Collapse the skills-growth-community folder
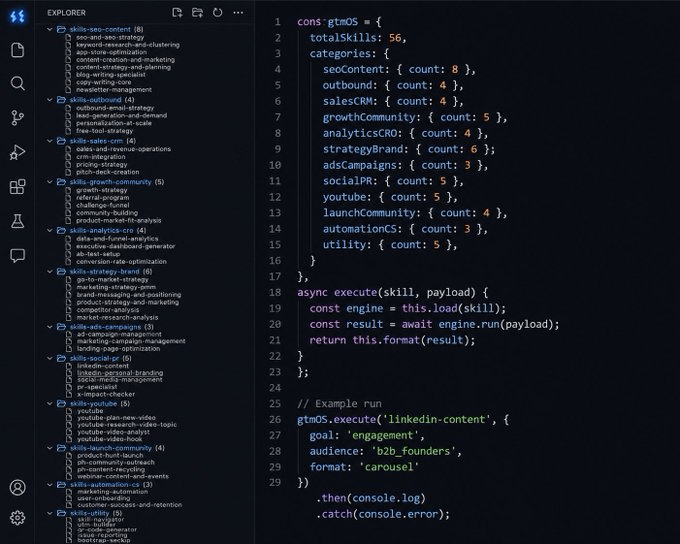Image resolution: width=680 pixels, height=544 pixels. click(x=49, y=182)
